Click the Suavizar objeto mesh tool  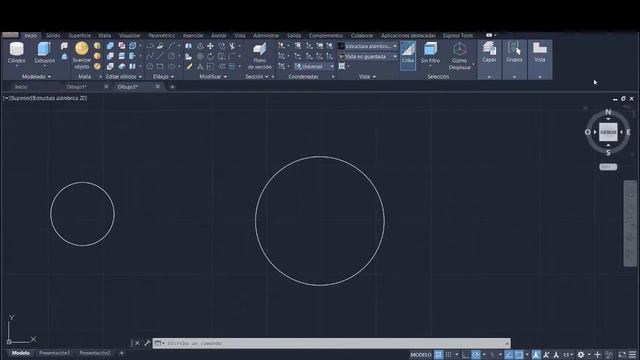pos(82,56)
